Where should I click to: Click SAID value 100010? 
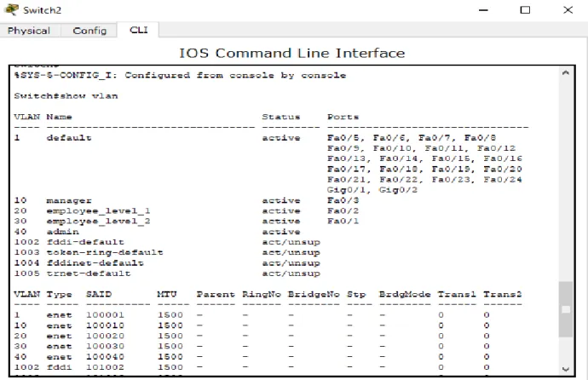pos(105,325)
